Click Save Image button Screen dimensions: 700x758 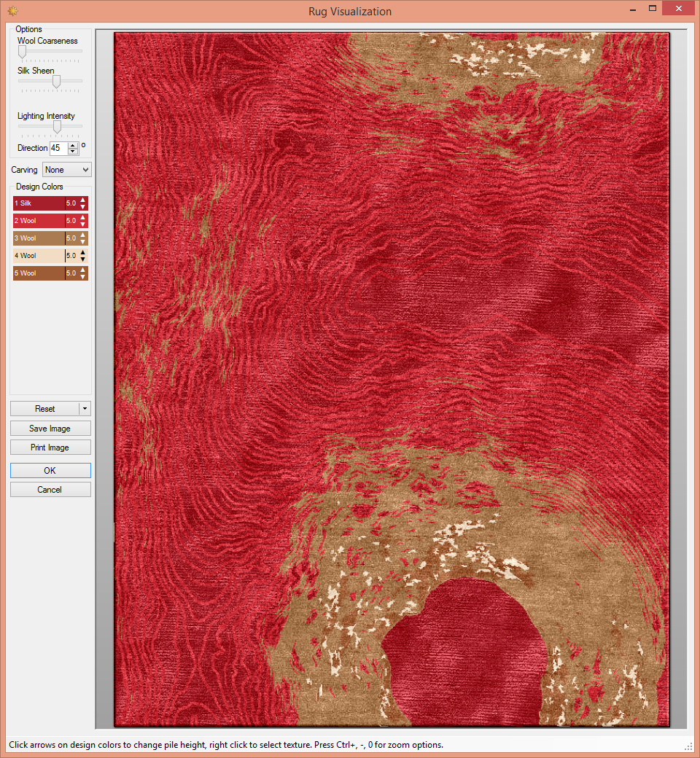point(50,429)
